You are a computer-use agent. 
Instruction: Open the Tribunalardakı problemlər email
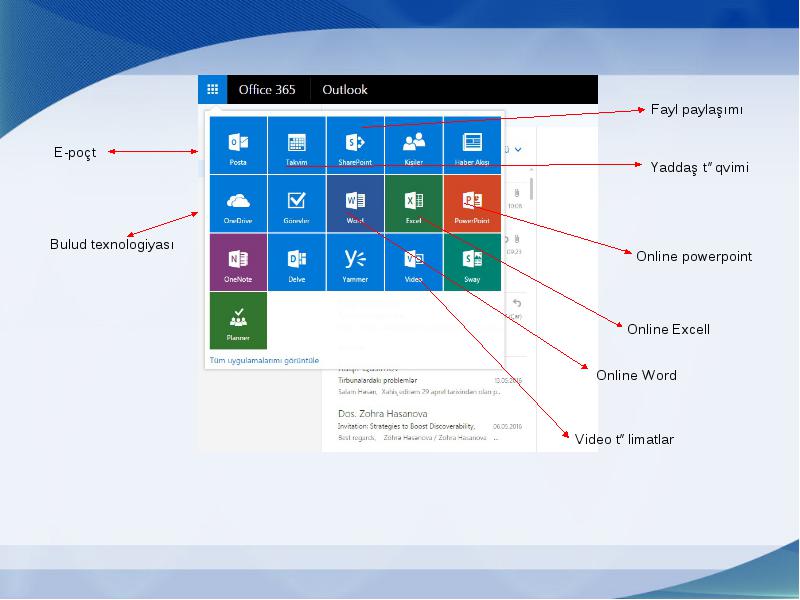click(x=430, y=382)
